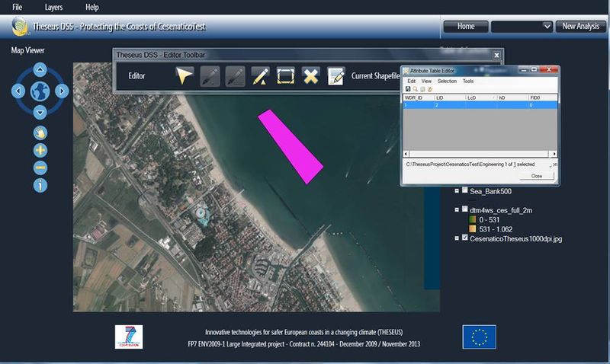
Task: Click the pencil edit vertices tool
Action: point(261,75)
